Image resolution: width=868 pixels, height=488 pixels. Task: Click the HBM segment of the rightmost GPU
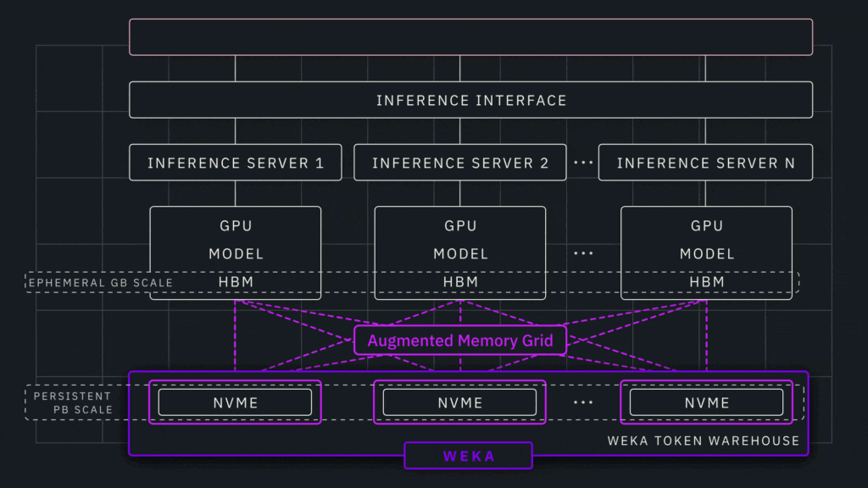[707, 281]
